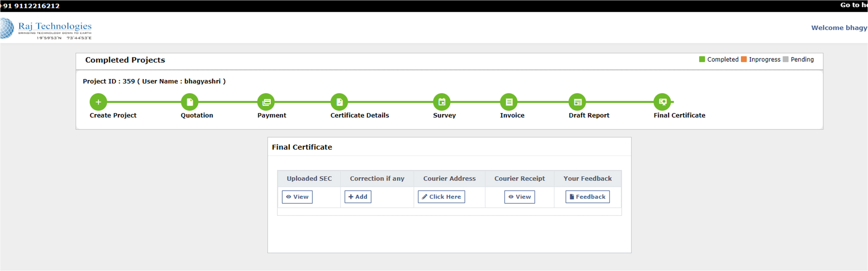Click the Uploaded SEC column header

309,179
